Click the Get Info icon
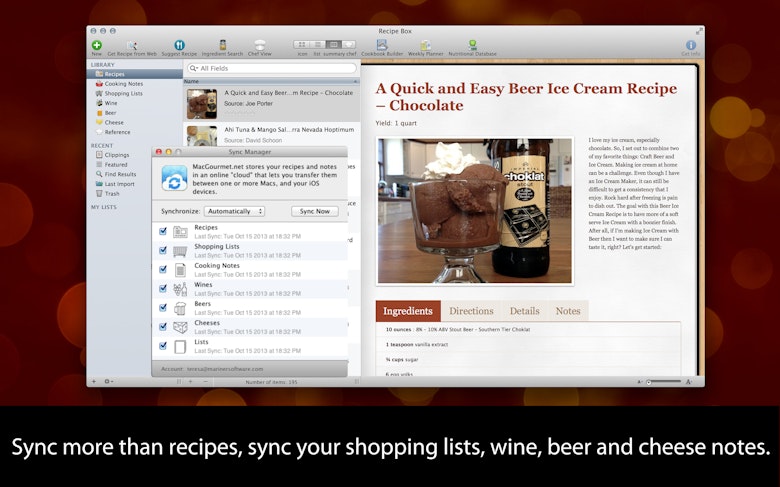780x487 pixels. 690,46
